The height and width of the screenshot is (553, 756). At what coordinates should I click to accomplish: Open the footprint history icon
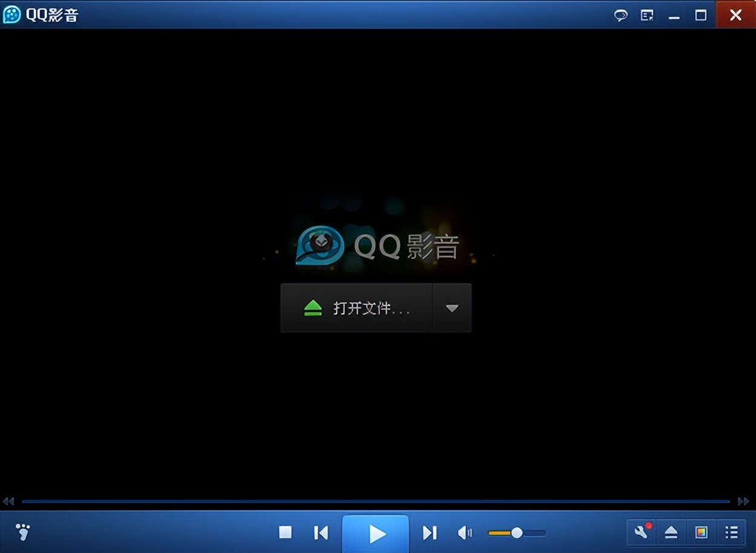[x=23, y=532]
